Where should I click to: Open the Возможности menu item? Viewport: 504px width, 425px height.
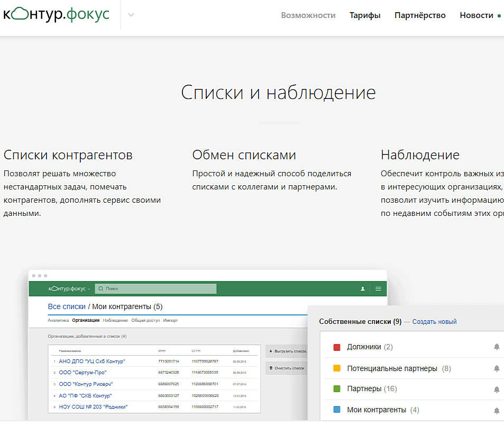pos(308,15)
